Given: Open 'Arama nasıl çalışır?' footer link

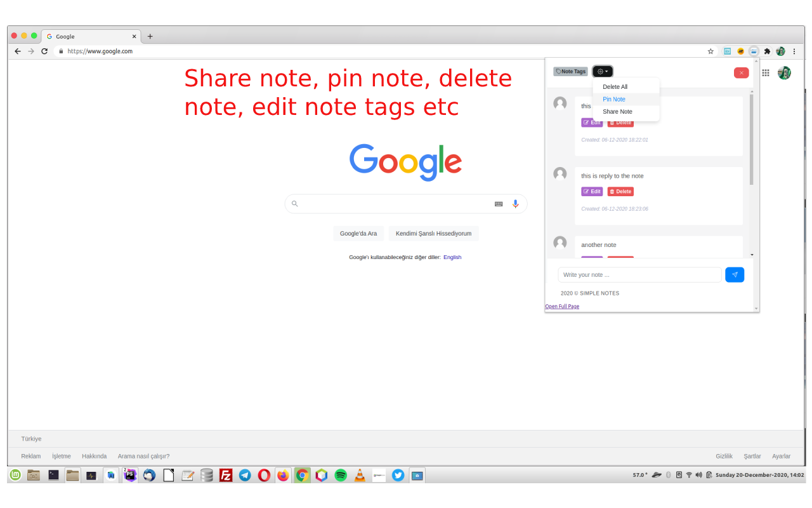Looking at the screenshot, I should pyautogui.click(x=143, y=456).
